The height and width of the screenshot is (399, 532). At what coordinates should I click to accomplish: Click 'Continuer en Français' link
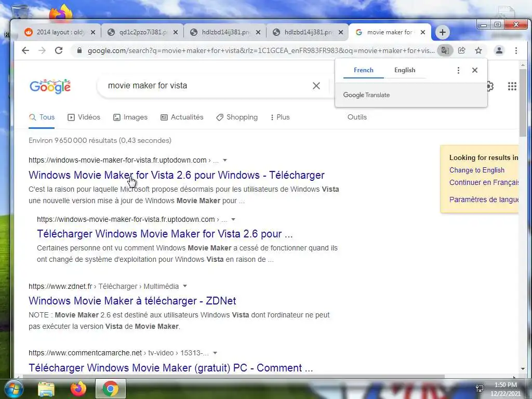coord(484,182)
